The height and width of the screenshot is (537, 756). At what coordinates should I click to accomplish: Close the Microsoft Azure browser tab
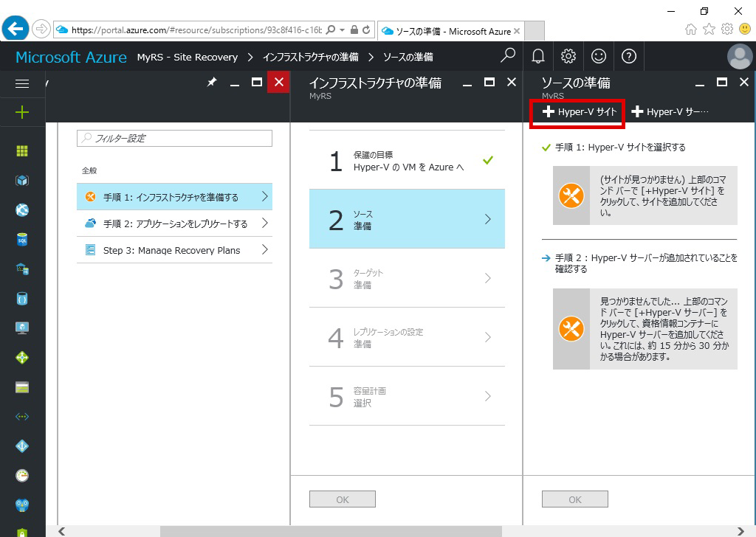517,31
